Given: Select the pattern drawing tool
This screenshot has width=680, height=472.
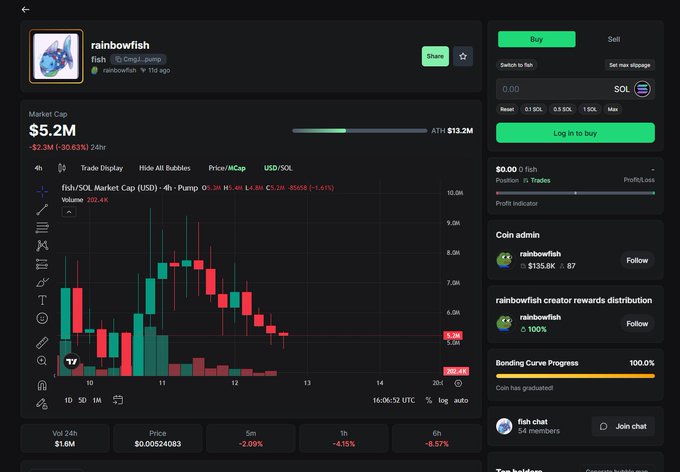Looking at the screenshot, I should [42, 246].
